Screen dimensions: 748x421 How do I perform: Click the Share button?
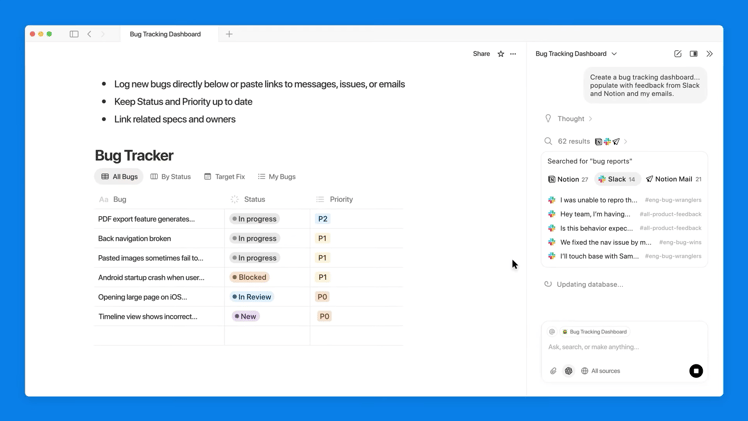click(481, 54)
